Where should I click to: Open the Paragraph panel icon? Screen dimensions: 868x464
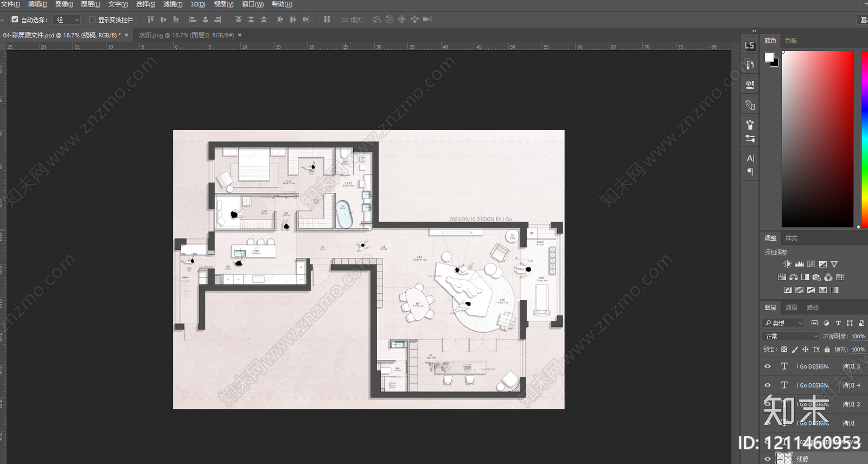[750, 172]
